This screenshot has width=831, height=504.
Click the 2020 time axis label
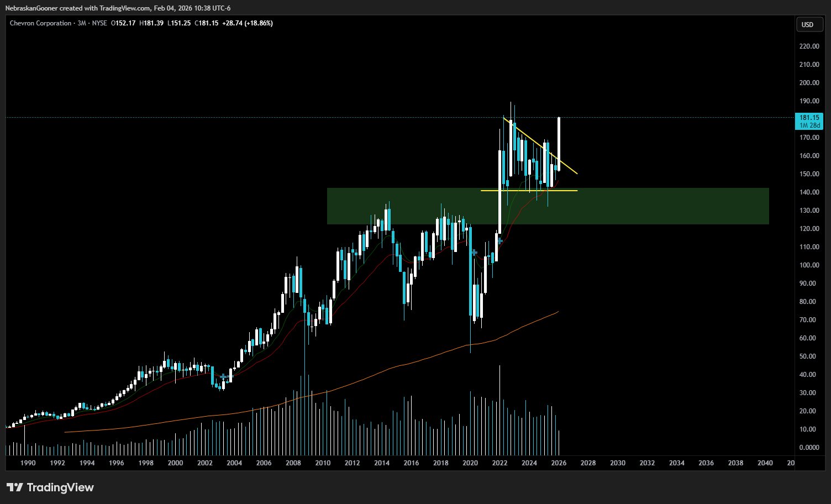tap(470, 463)
